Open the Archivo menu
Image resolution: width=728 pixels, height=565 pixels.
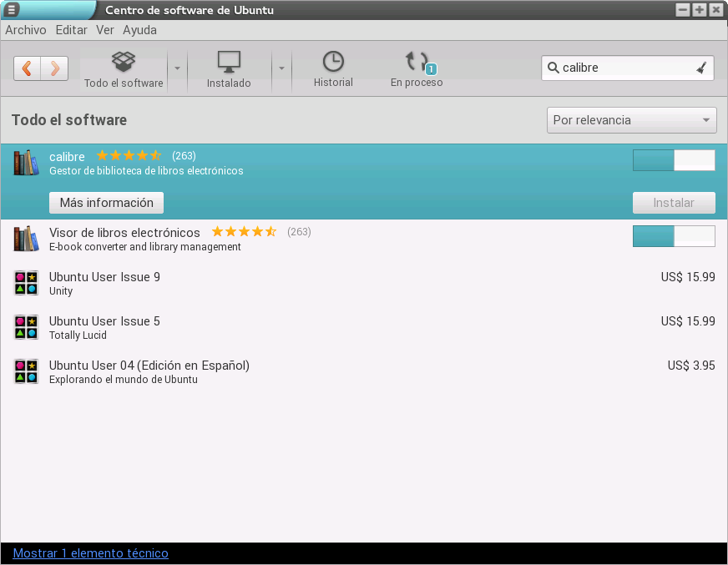(26, 30)
